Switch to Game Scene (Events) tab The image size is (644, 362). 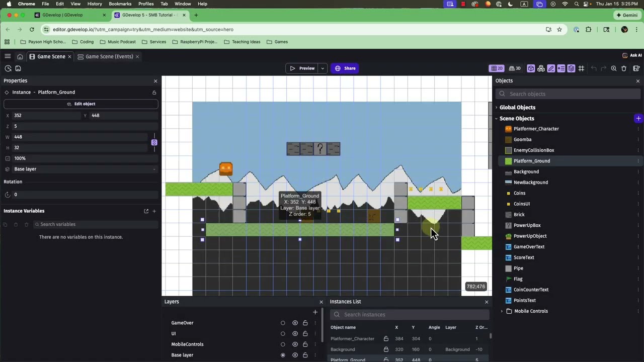(x=109, y=56)
